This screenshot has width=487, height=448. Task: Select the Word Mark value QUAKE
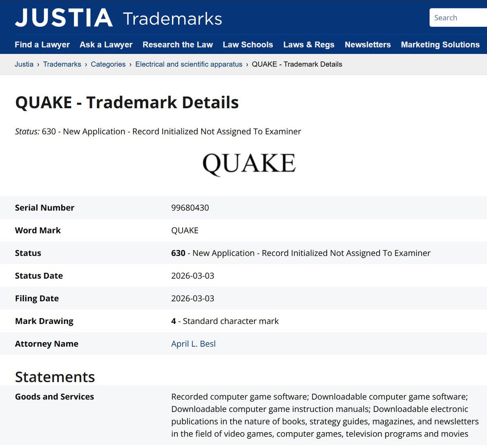click(185, 230)
